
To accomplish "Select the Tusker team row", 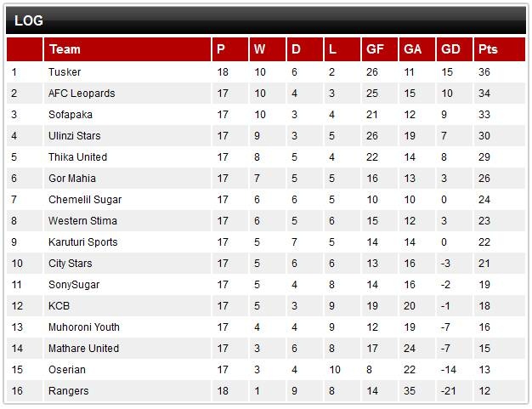I will tap(266, 72).
